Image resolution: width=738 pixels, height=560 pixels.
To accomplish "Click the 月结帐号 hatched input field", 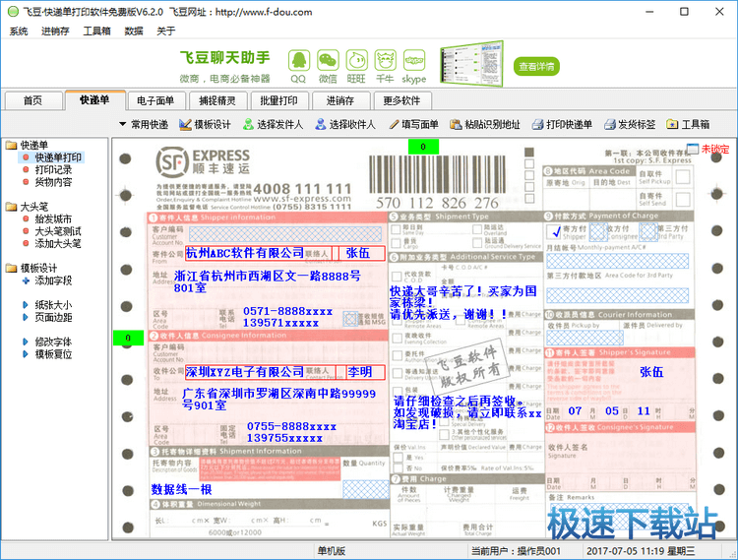I will click(x=618, y=261).
